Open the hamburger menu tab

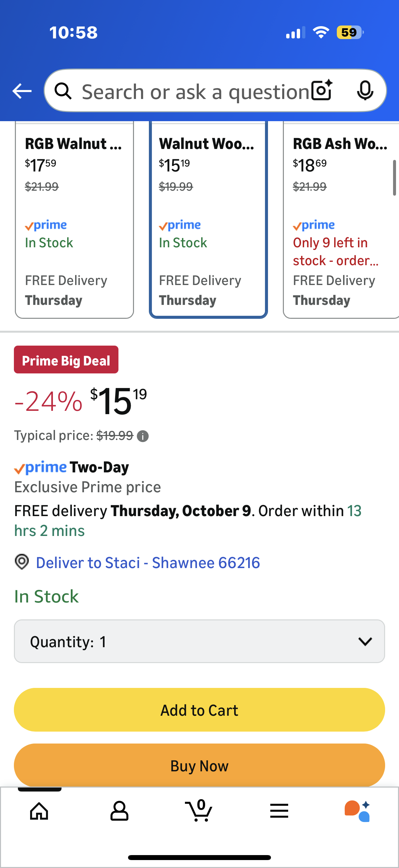click(x=279, y=811)
